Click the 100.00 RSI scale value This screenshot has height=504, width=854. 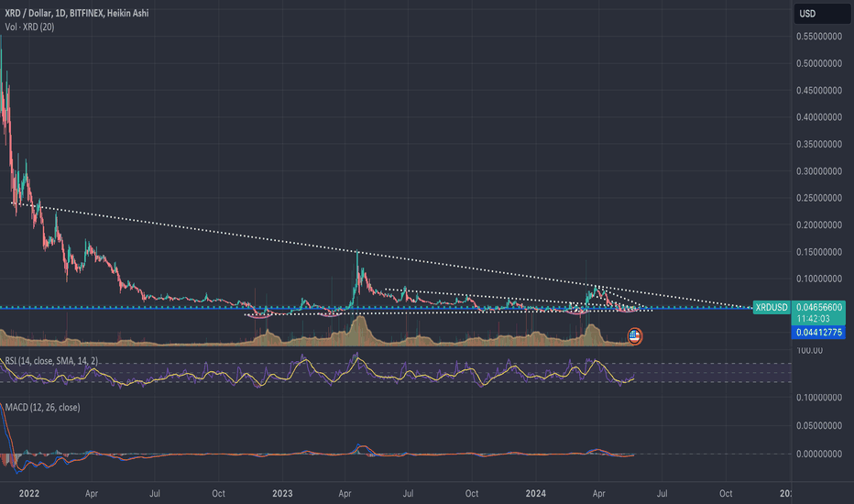tap(809, 350)
